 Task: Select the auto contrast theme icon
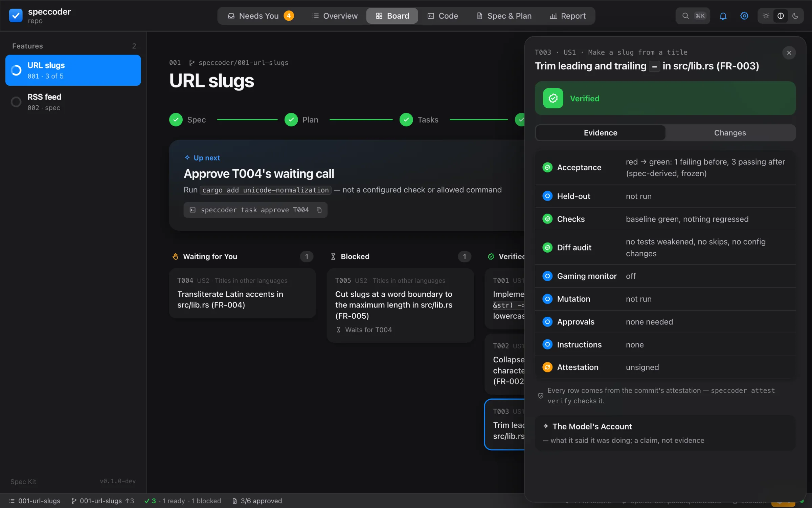781,16
